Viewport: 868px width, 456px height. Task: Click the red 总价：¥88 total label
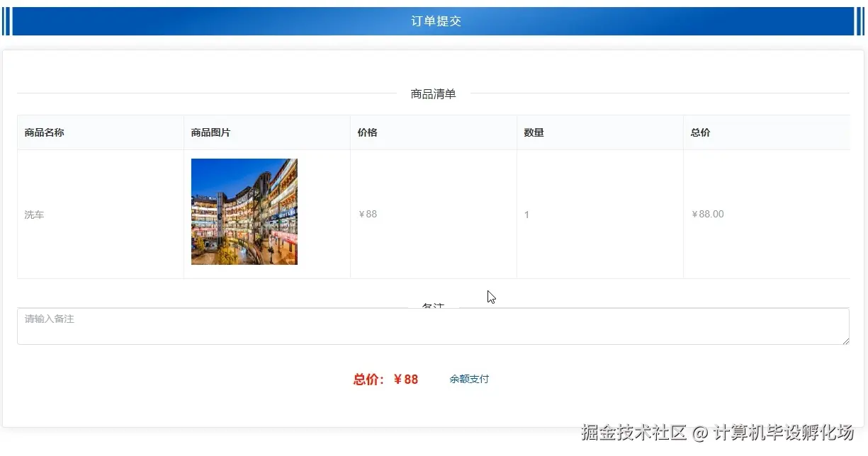pos(385,379)
